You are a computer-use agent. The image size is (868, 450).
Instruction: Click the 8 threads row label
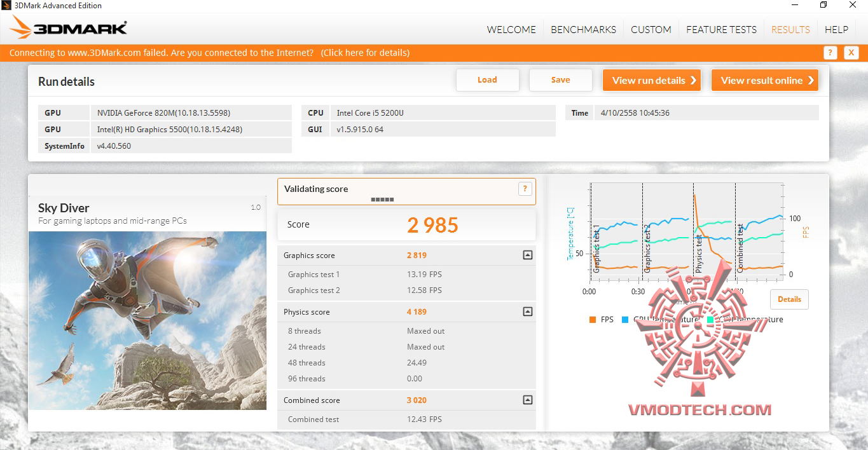305,331
